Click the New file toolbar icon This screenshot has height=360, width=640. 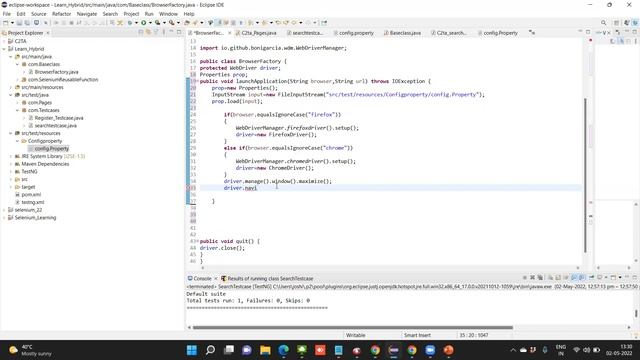tap(6, 23)
